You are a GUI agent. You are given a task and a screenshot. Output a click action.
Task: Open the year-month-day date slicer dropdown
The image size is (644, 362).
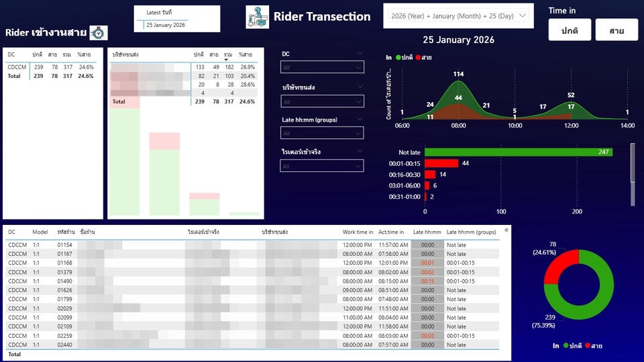pyautogui.click(x=458, y=15)
